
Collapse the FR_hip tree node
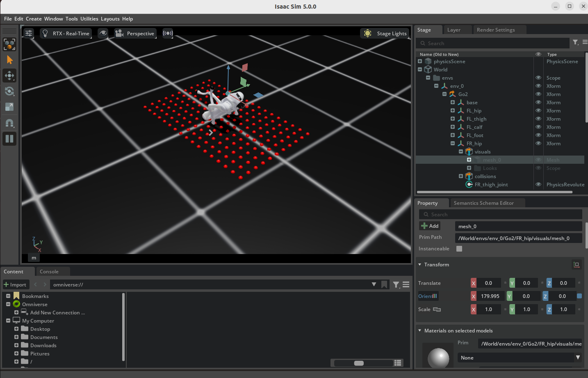click(453, 143)
